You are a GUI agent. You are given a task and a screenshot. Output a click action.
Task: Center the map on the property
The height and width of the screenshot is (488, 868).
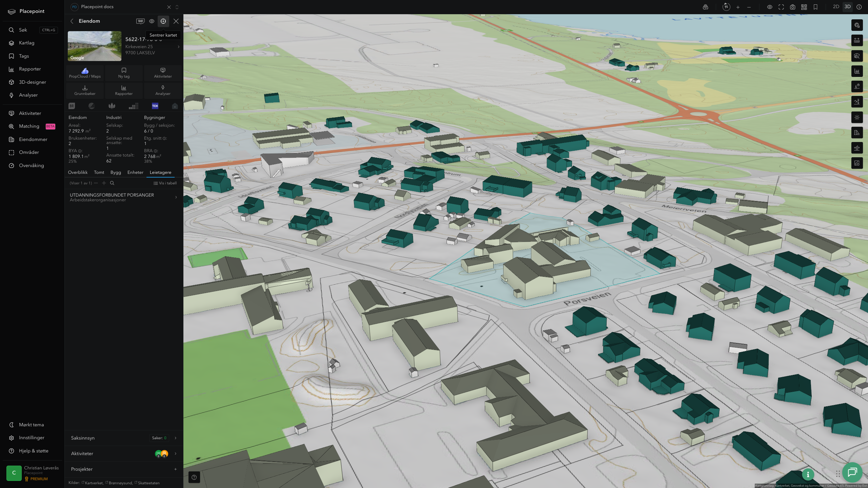(163, 21)
